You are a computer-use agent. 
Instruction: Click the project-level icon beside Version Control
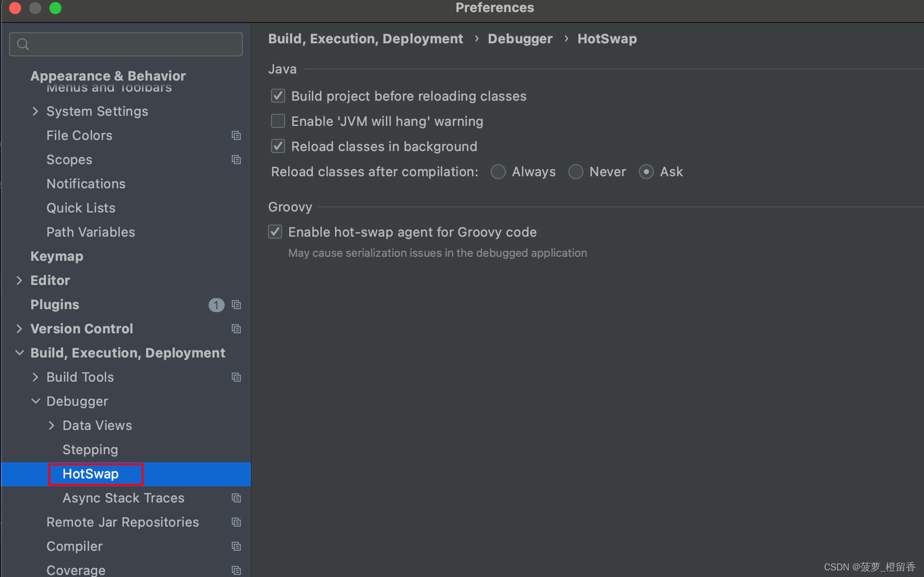point(236,329)
